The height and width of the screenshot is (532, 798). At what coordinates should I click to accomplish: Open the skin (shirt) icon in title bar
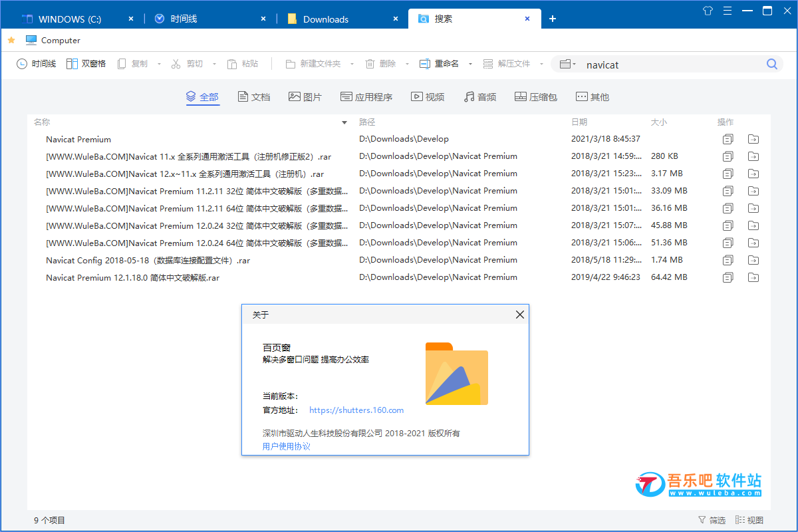[x=708, y=10]
